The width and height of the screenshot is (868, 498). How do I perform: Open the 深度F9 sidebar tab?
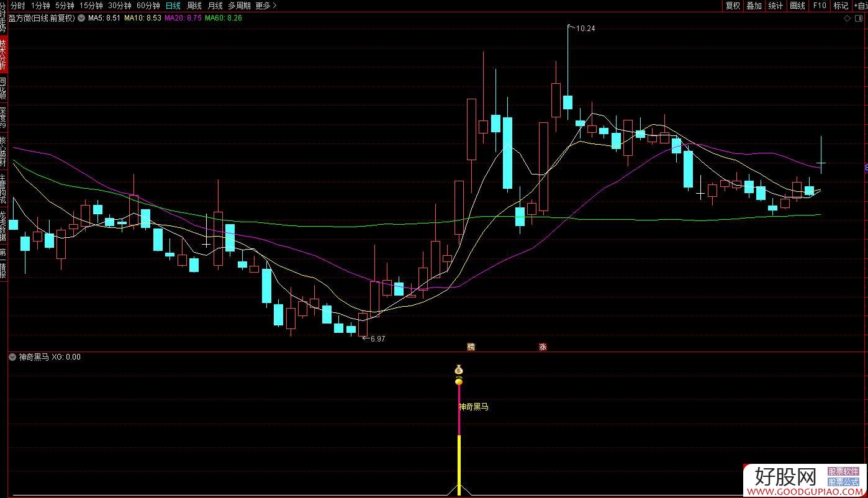coord(3,118)
